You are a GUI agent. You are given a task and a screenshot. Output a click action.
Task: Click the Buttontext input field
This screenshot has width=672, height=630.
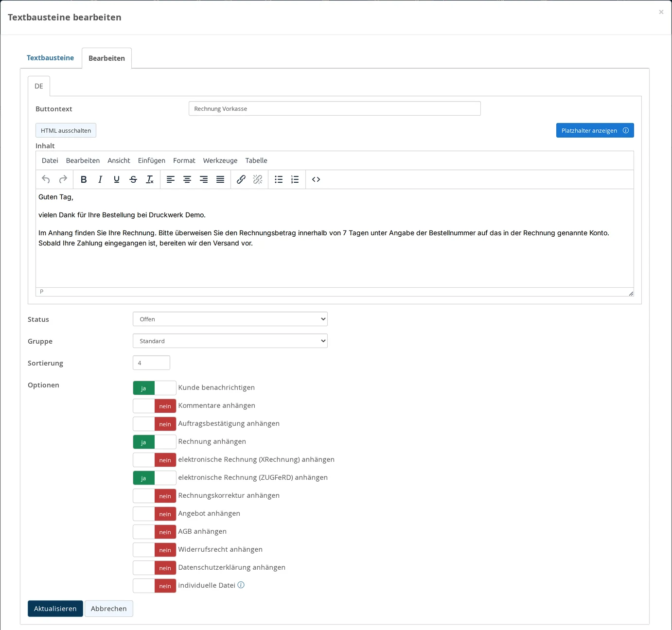coord(335,108)
